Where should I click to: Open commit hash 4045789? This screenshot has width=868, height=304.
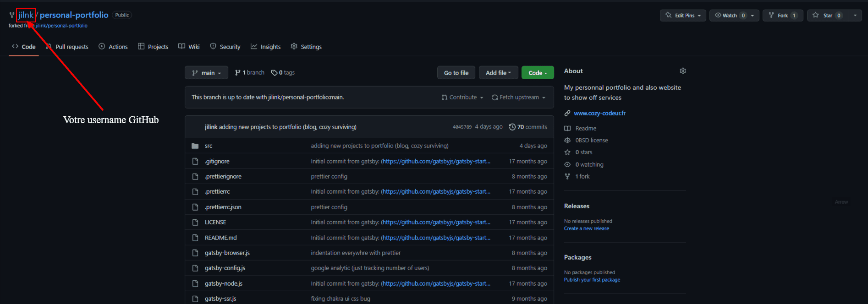462,127
